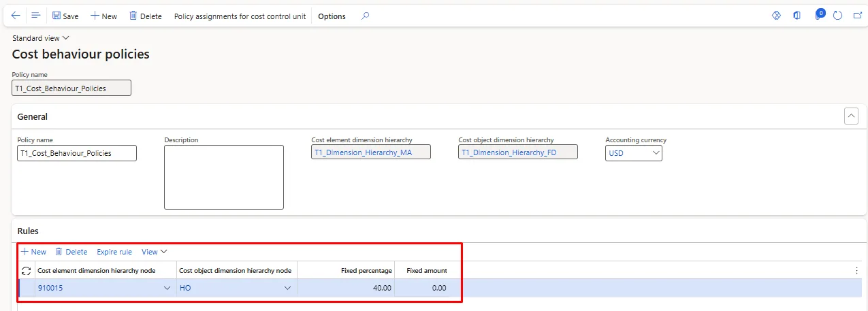Click the Description text box

(224, 177)
